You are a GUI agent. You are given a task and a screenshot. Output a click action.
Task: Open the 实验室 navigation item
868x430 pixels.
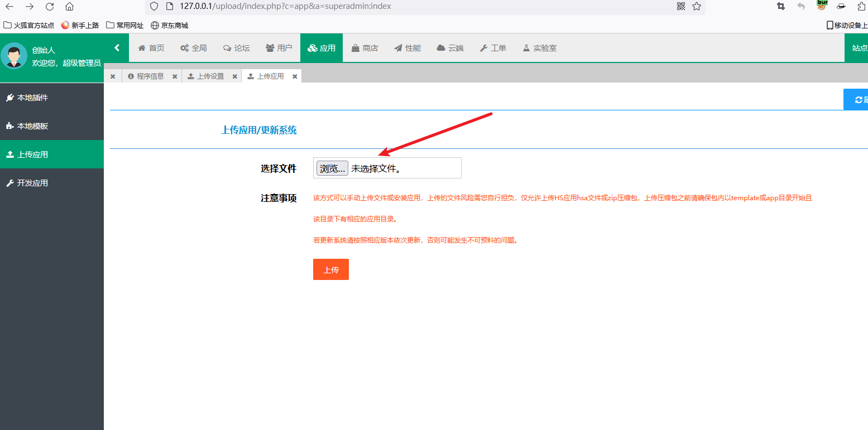(539, 48)
